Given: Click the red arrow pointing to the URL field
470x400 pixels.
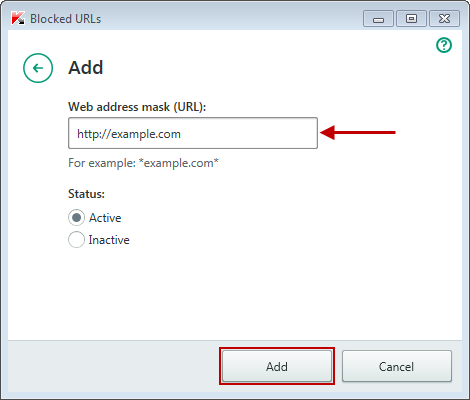Looking at the screenshot, I should [x=358, y=133].
